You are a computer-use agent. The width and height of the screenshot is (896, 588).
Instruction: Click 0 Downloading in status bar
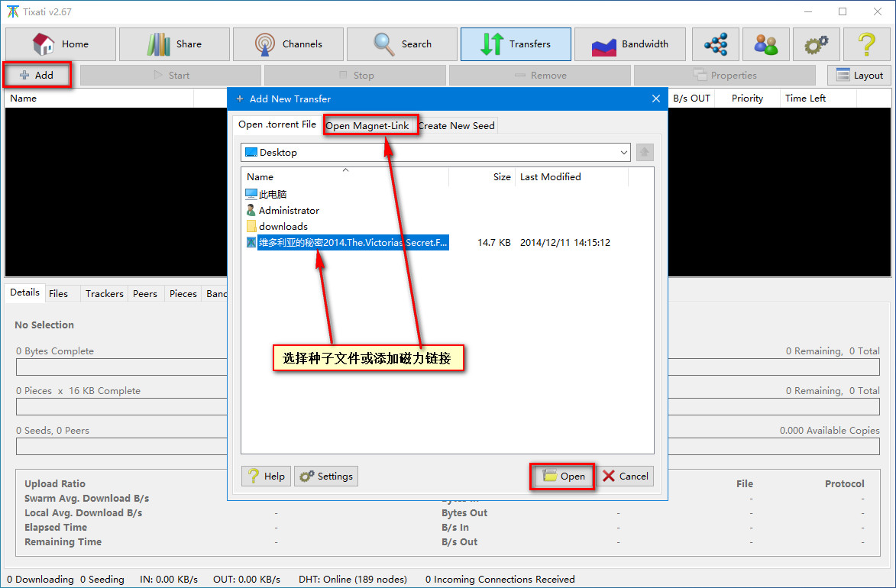[x=40, y=580]
